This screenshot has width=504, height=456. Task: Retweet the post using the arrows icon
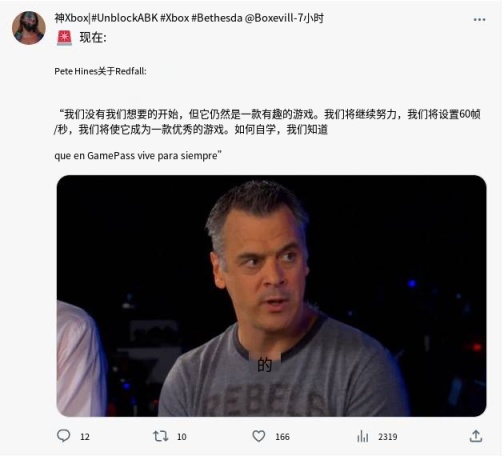160,436
